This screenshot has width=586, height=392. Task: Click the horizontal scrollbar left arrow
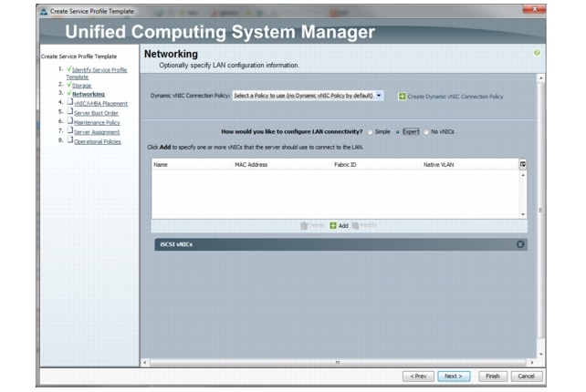click(145, 362)
